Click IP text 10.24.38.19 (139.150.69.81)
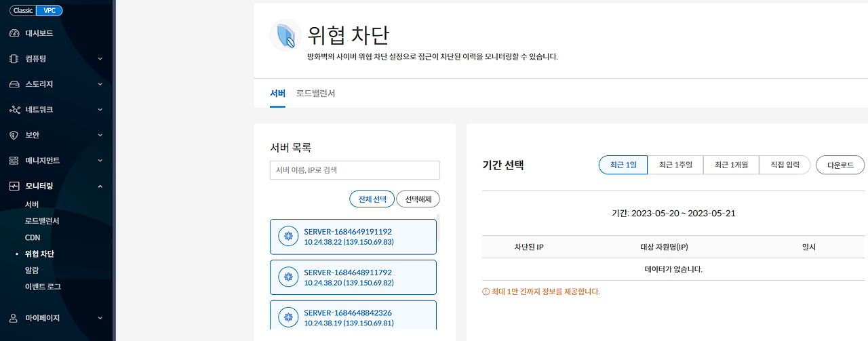This screenshot has height=341, width=868. pos(349,323)
